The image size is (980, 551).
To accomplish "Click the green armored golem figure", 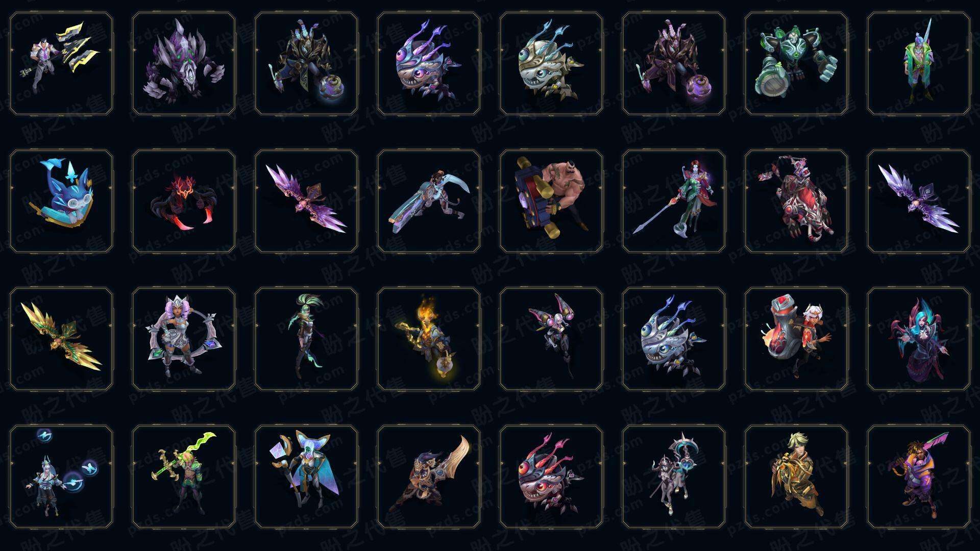I will tap(796, 64).
